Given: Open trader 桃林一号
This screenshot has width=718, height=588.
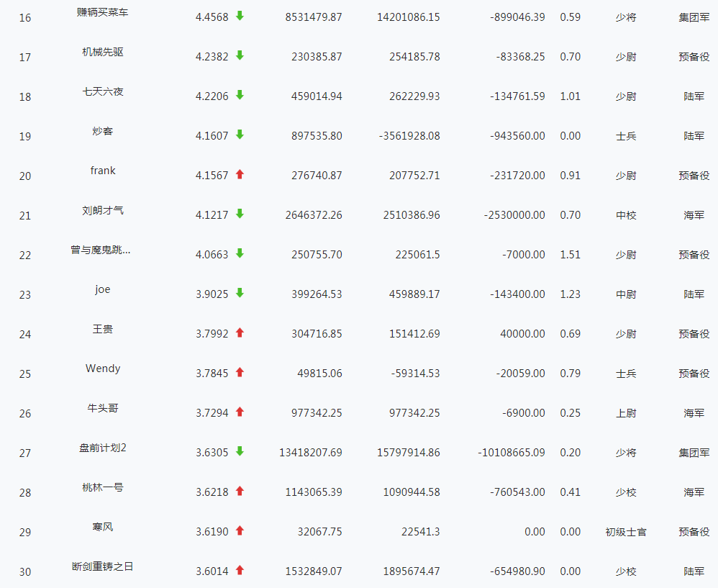Looking at the screenshot, I should coord(103,487).
